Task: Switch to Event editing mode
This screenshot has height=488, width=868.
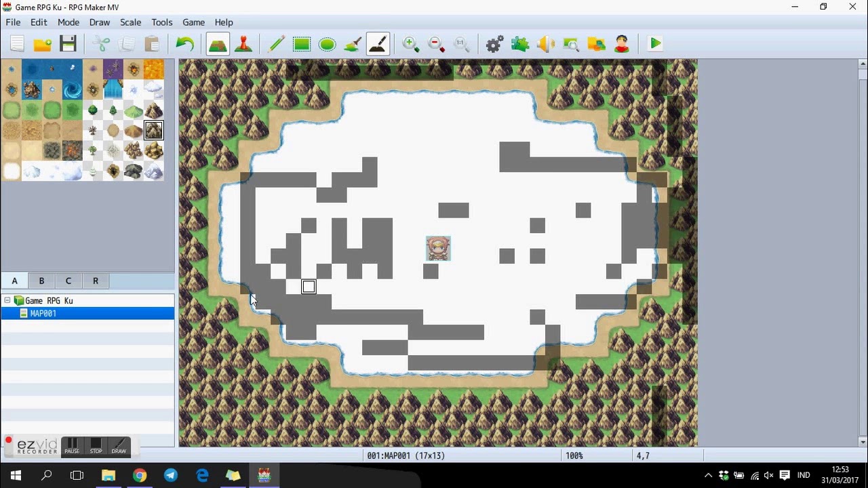Action: click(243, 44)
